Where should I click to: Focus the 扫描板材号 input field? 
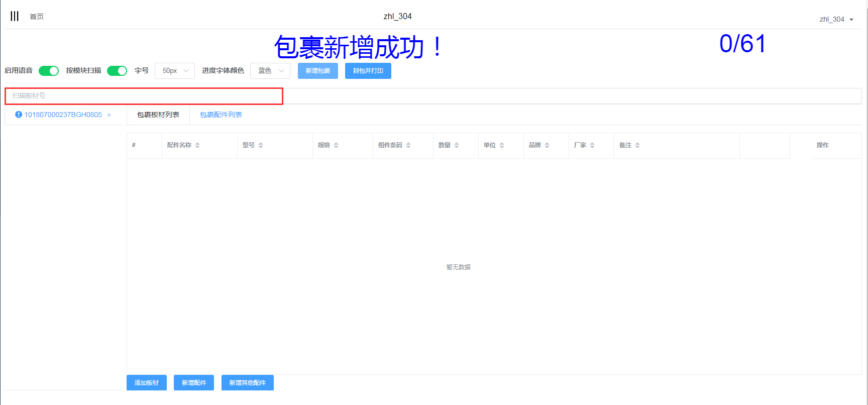pos(144,96)
